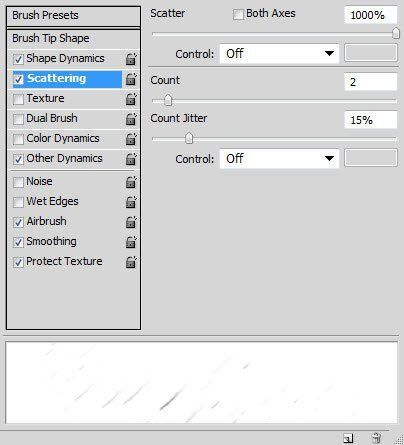Click the Count slider handle
The height and width of the screenshot is (445, 404).
click(168, 100)
